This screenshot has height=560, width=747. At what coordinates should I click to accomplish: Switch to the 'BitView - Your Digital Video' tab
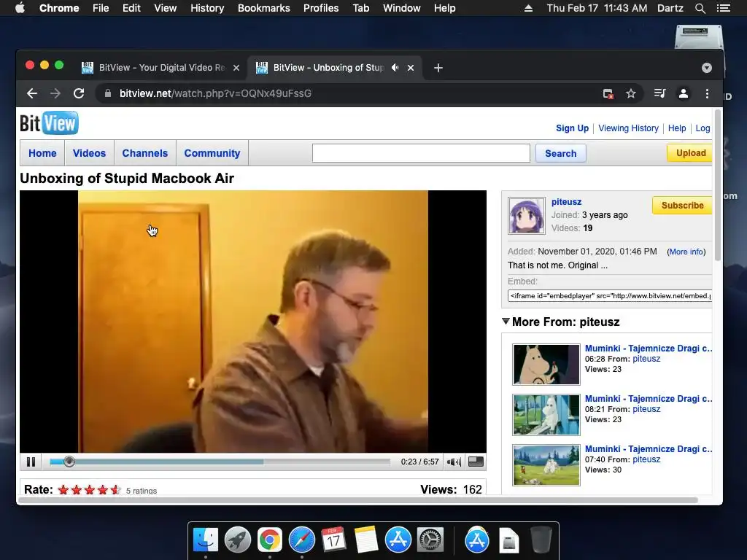point(162,68)
